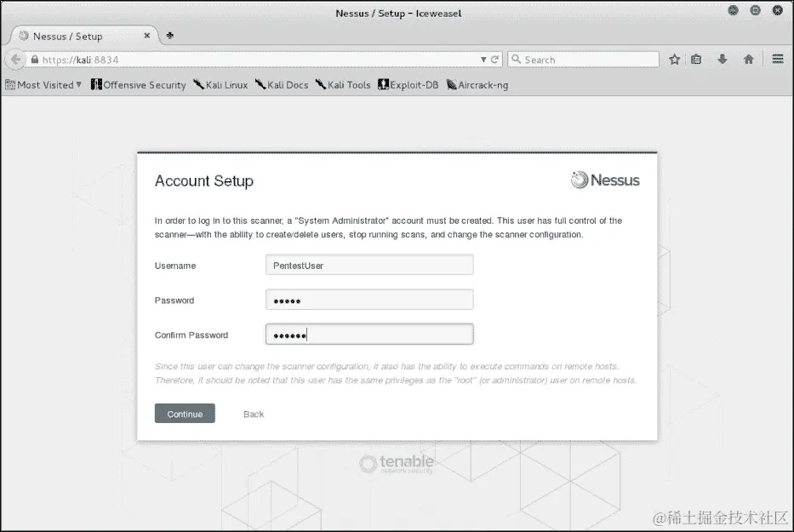794x532 pixels.
Task: Click the Username label
Action: coord(175,266)
